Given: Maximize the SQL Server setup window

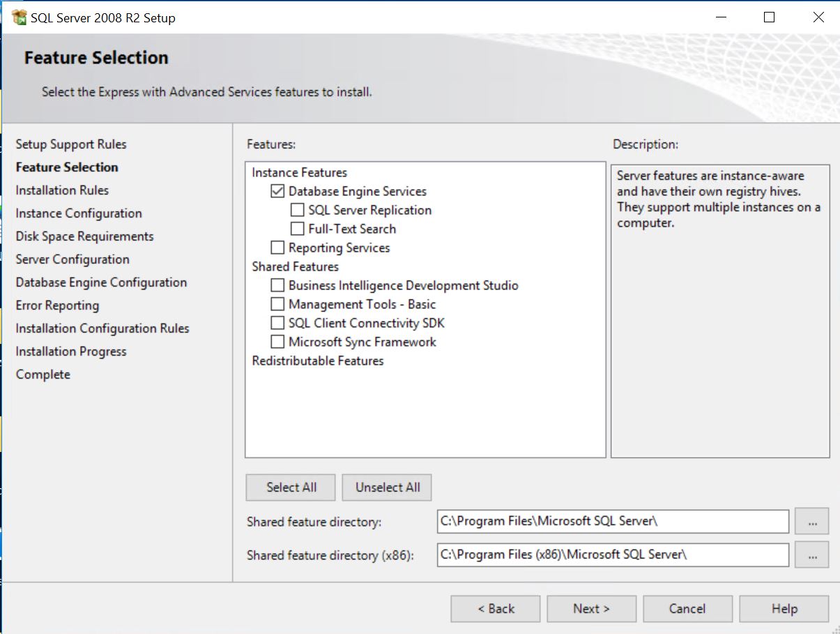Looking at the screenshot, I should click(770, 17).
